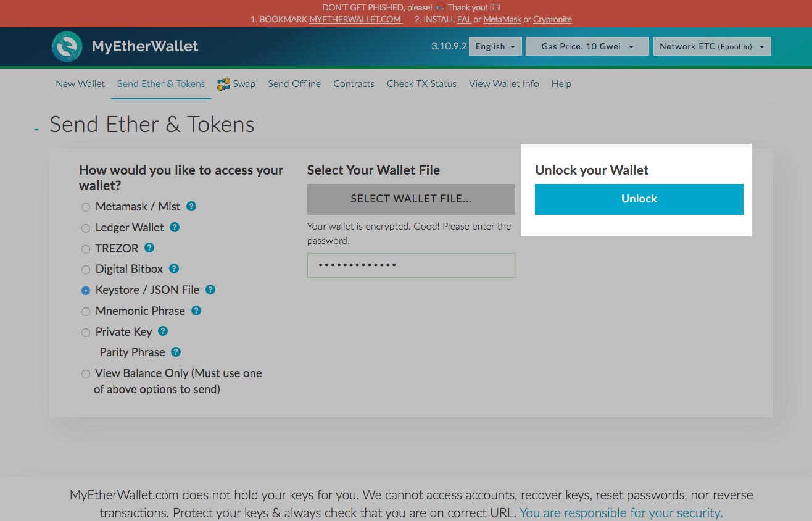Click the Parity Phrase option label
Image resolution: width=812 pixels, height=521 pixels.
tap(132, 352)
